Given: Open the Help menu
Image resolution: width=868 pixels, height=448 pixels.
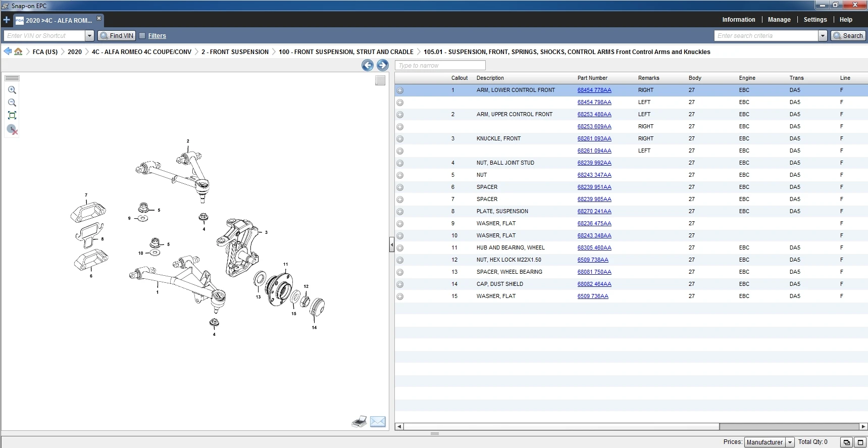Looking at the screenshot, I should pos(846,20).
